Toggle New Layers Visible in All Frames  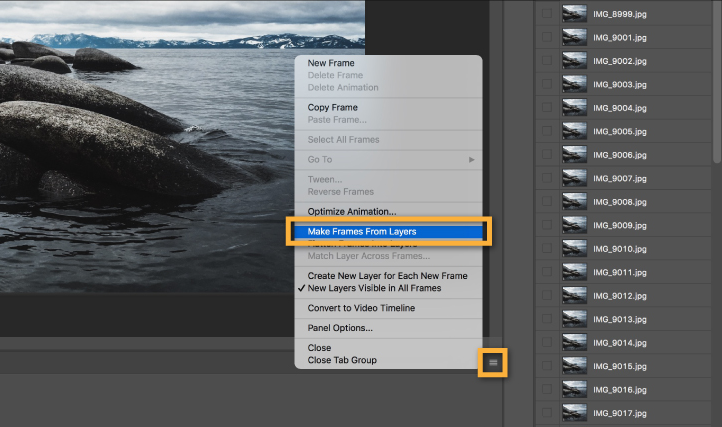tap(374, 288)
